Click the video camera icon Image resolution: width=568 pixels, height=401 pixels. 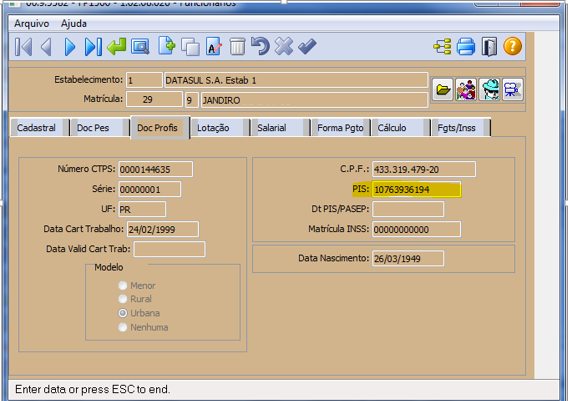pos(513,89)
